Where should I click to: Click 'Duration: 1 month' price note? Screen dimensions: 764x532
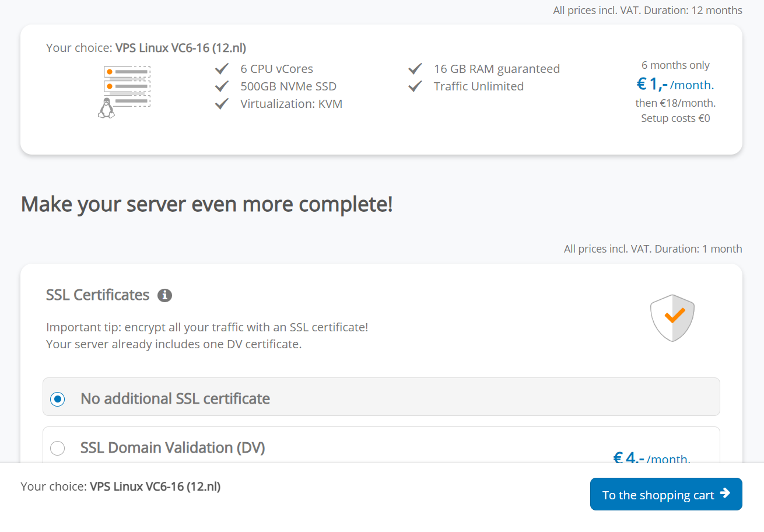coord(699,249)
